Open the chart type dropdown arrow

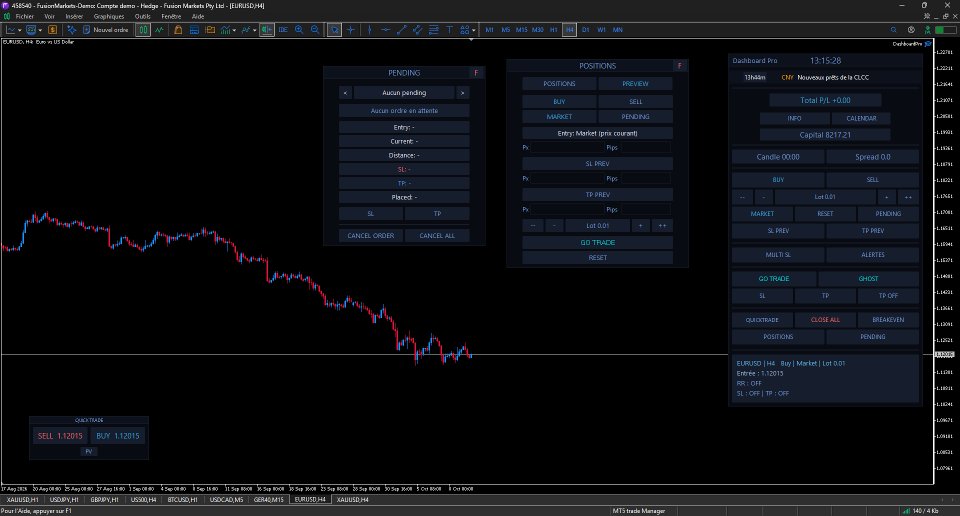coord(20,29)
